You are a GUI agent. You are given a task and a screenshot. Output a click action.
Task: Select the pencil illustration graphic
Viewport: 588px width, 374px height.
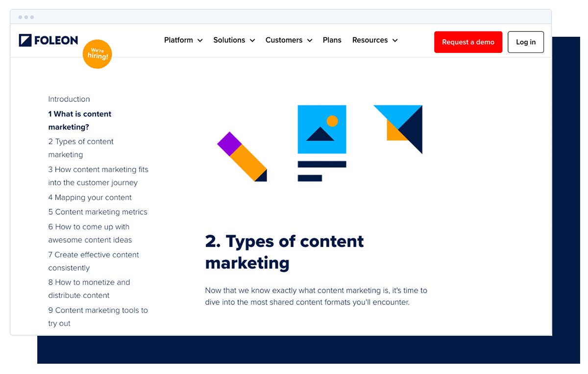(242, 156)
